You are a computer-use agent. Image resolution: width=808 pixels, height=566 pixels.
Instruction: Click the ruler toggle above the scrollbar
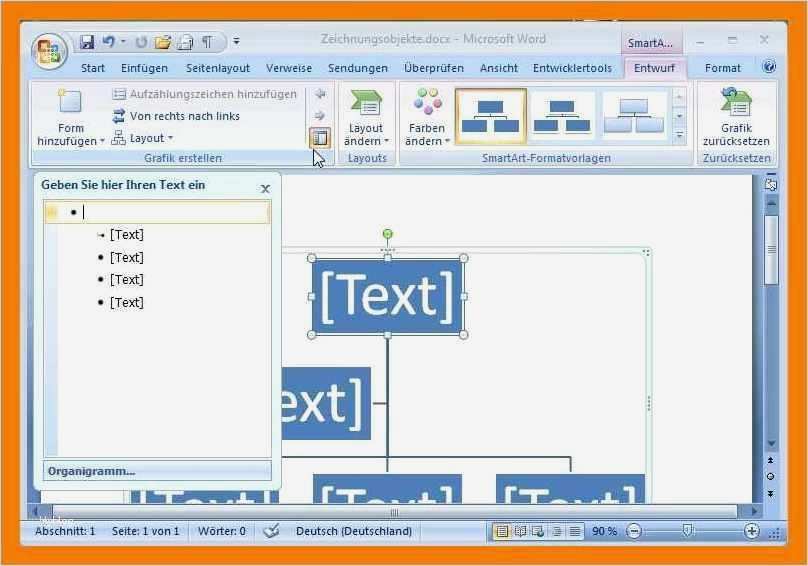click(771, 184)
